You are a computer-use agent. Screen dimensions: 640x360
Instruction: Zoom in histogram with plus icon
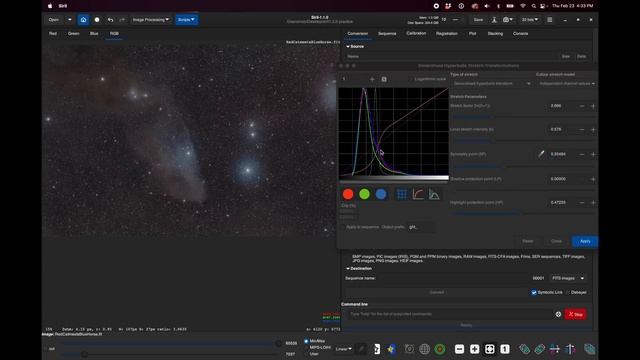click(372, 79)
